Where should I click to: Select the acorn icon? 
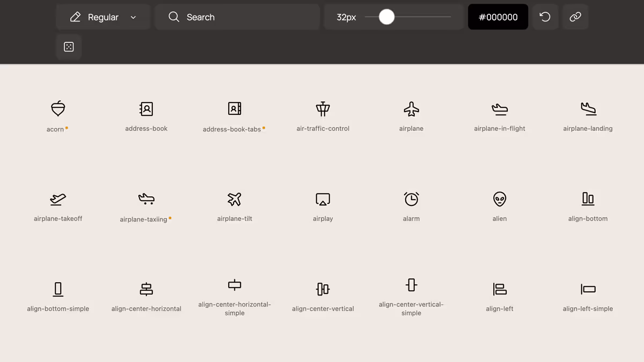click(x=57, y=109)
